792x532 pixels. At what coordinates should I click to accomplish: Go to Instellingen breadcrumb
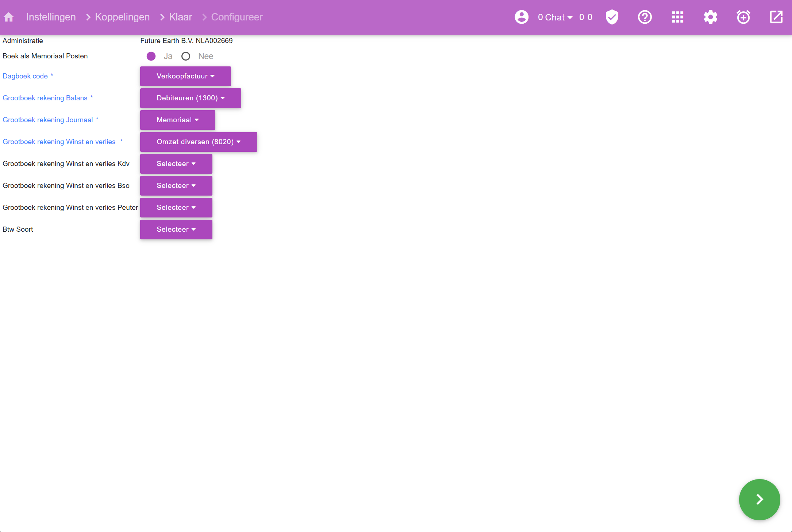point(51,17)
